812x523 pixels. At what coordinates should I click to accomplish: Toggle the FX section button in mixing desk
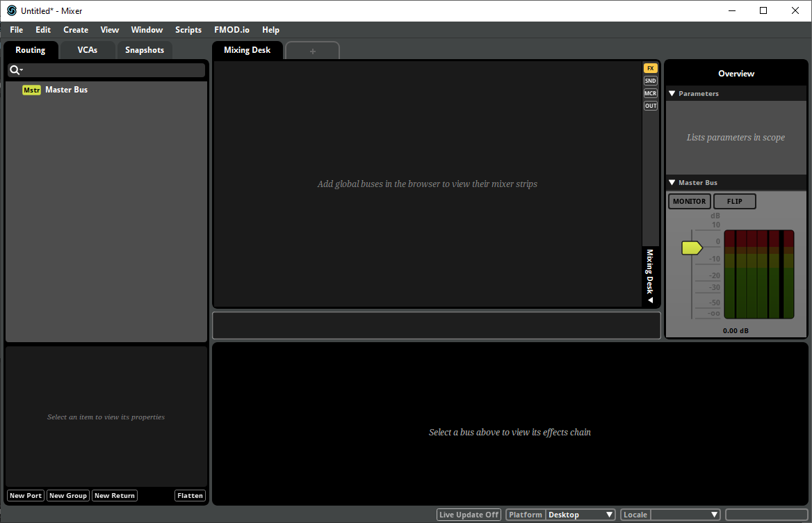coord(651,68)
